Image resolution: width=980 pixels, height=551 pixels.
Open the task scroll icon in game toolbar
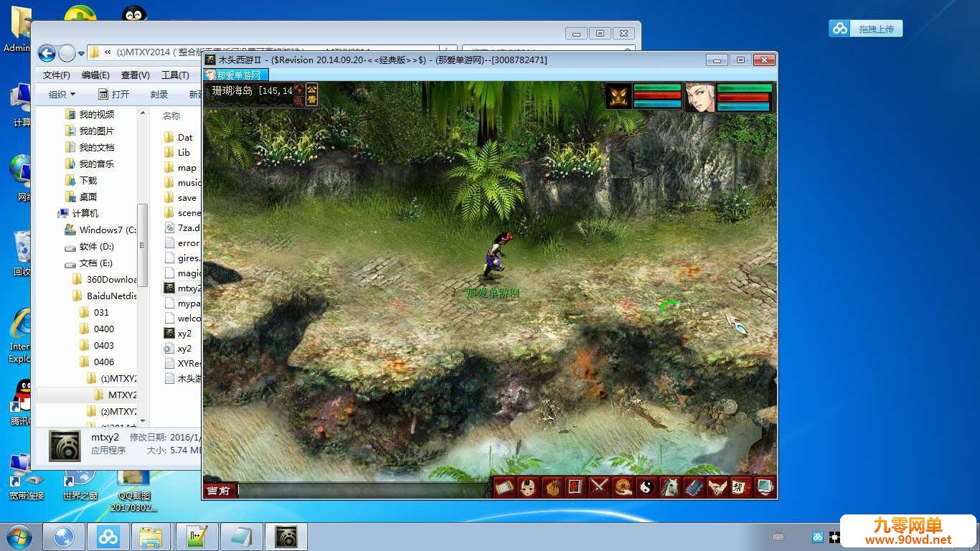pos(504,487)
